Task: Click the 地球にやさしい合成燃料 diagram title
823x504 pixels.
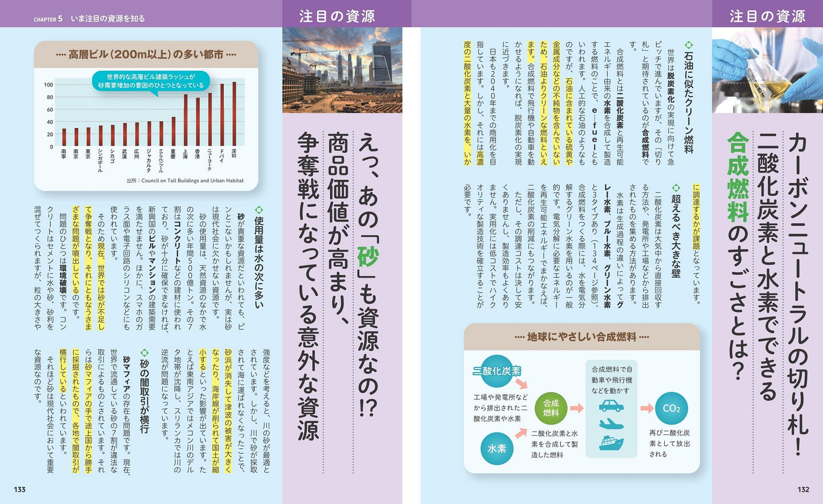Action: (582, 337)
